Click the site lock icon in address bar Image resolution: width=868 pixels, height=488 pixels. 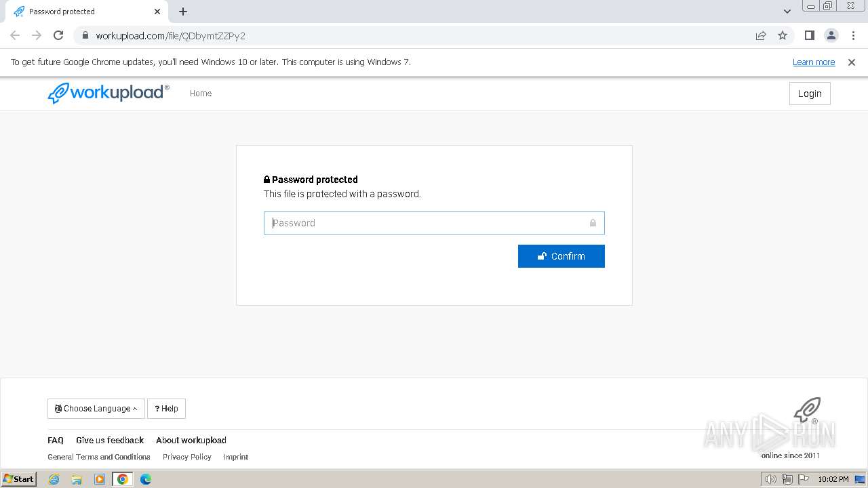point(85,36)
